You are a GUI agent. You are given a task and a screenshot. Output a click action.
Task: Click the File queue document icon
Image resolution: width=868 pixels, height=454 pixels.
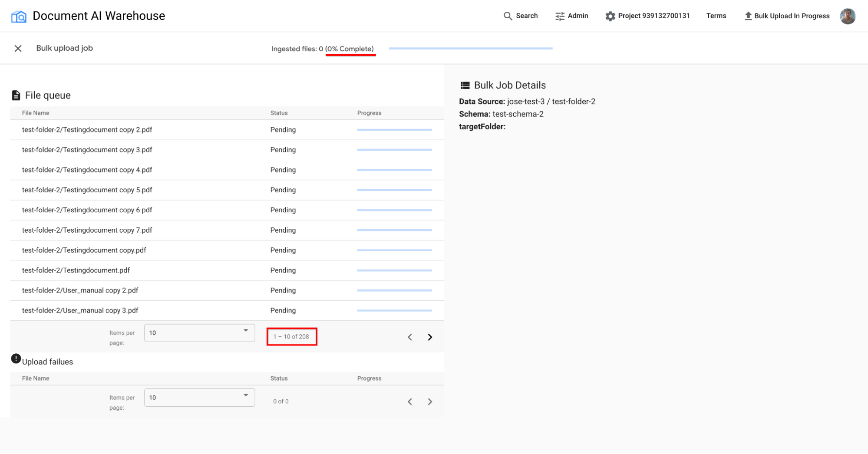coord(16,95)
